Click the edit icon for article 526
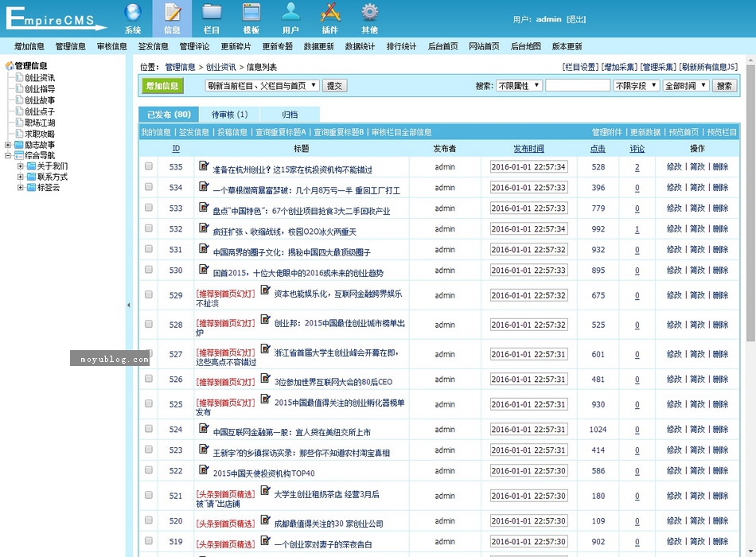 click(x=265, y=378)
